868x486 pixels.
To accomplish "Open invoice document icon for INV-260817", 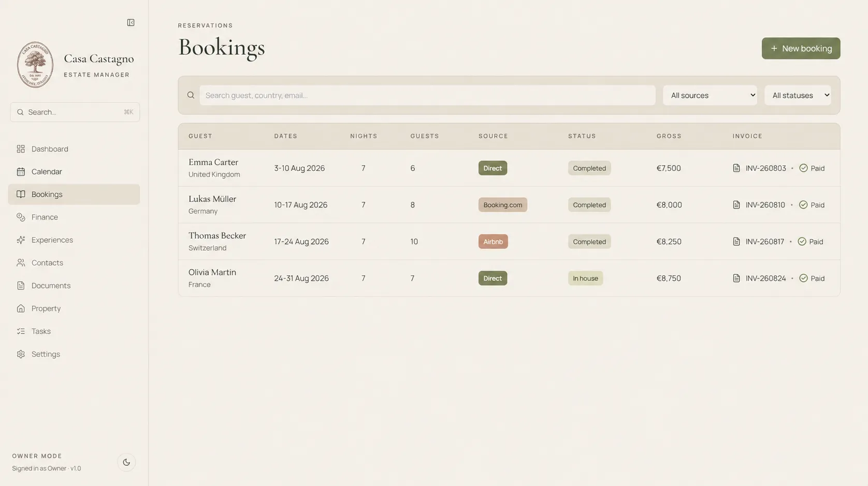I will 736,242.
